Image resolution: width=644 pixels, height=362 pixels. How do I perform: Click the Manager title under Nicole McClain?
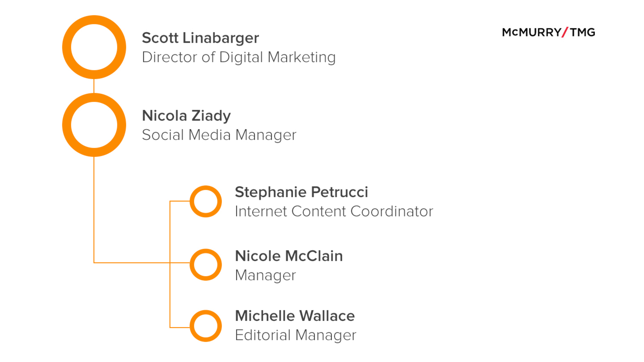click(265, 275)
